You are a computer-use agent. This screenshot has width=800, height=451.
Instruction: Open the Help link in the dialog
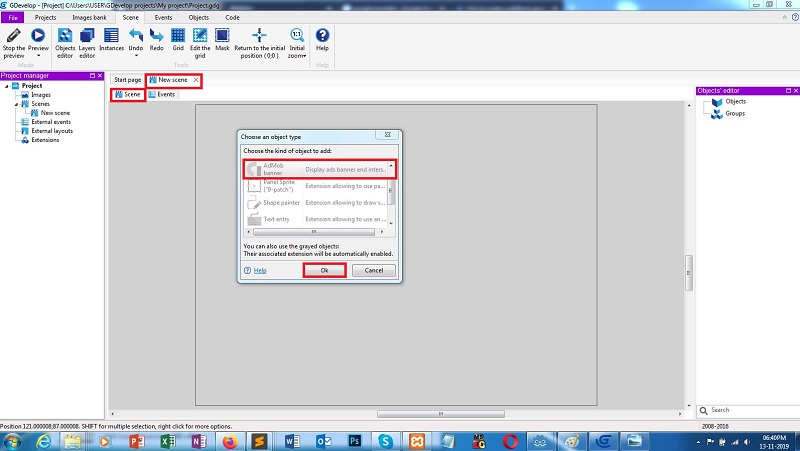[x=260, y=270]
